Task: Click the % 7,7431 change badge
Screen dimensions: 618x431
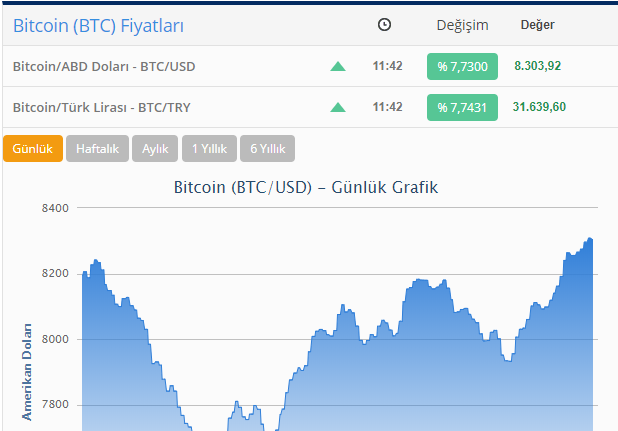Action: 462,108
